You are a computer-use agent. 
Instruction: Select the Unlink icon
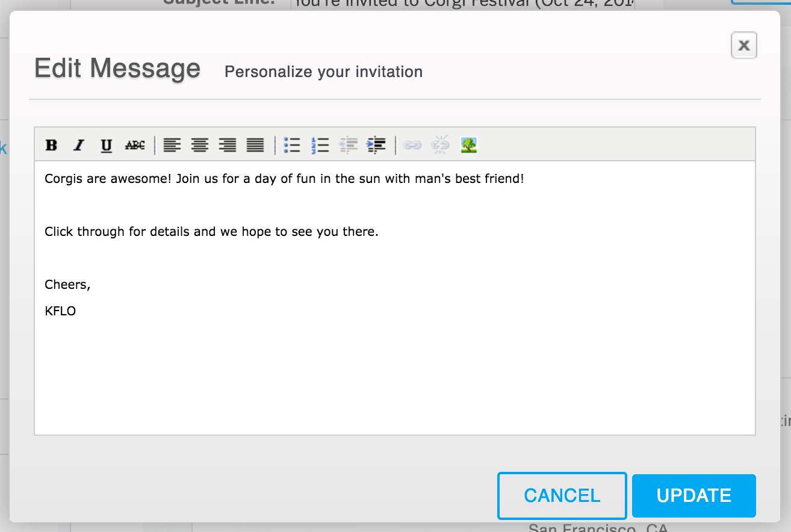click(440, 144)
